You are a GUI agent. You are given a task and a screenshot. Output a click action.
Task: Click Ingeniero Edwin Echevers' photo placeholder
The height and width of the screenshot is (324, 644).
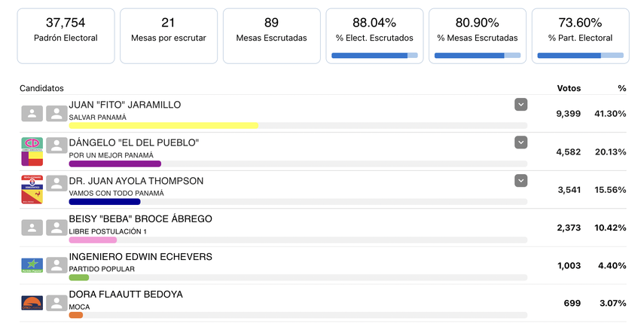click(x=56, y=265)
